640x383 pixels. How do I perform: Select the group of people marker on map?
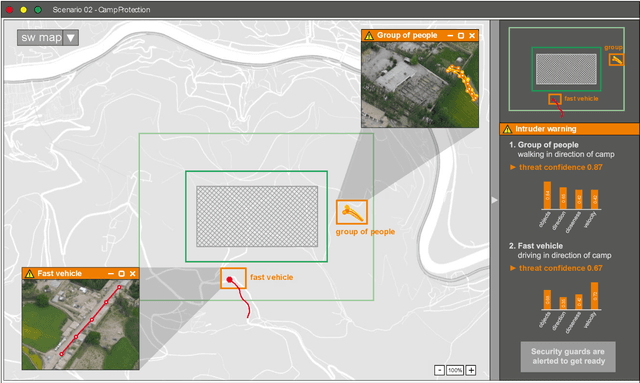coord(351,212)
